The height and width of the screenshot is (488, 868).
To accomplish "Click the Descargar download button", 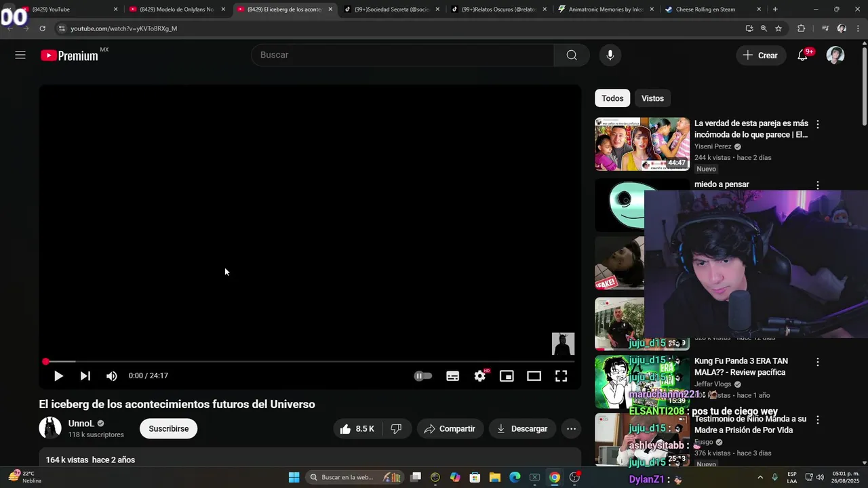I will (x=522, y=428).
